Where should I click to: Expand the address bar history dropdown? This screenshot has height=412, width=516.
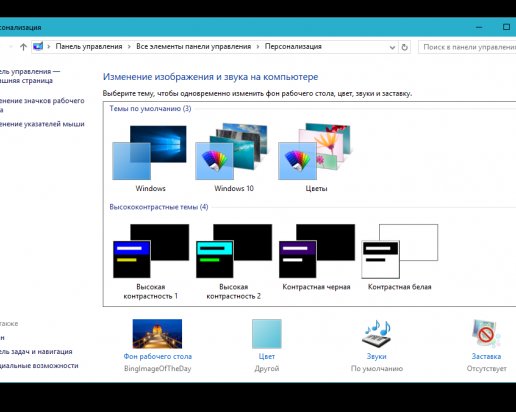[x=392, y=47]
